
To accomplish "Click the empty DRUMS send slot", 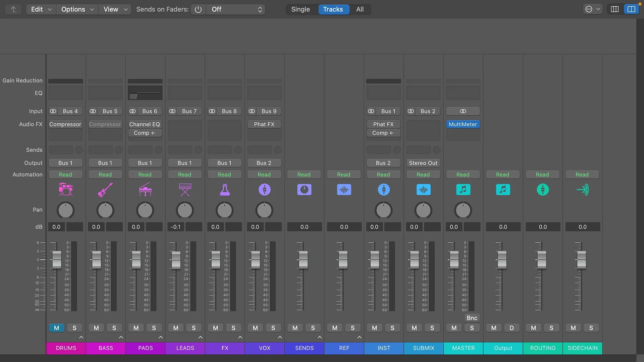I will [x=61, y=150].
